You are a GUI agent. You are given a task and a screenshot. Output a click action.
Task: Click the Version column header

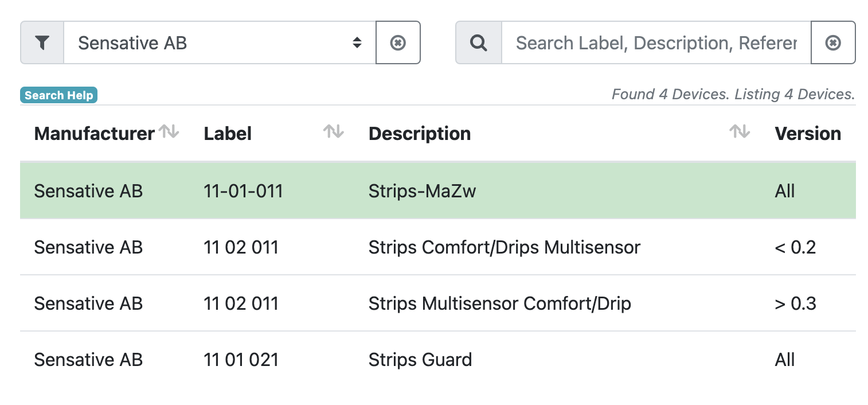(807, 134)
